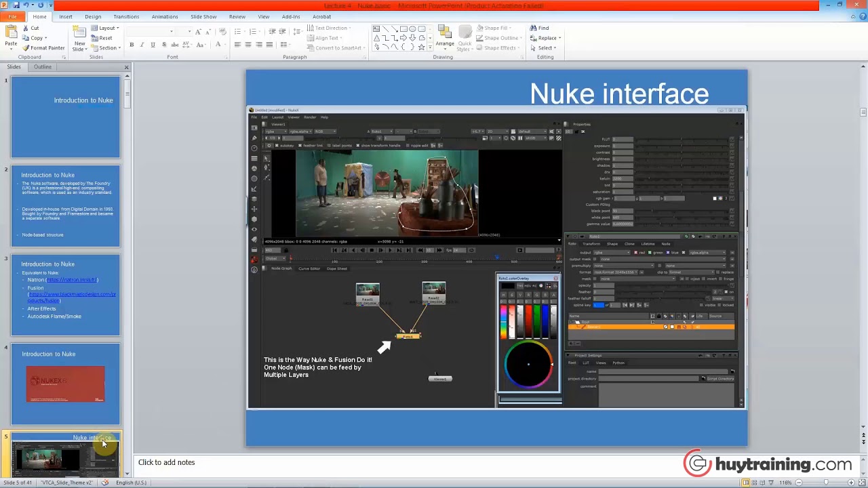Click the 'Click to add notes' area
The width and height of the screenshot is (868, 488).
point(167,462)
